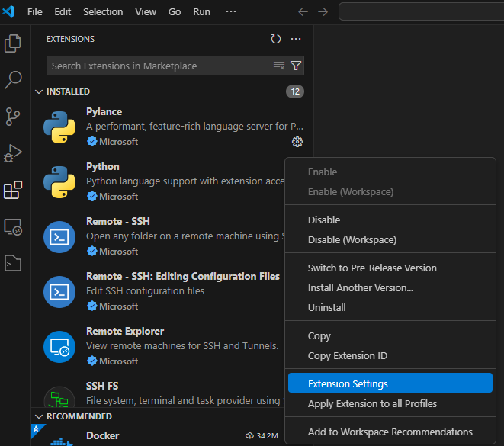
Task: Open the Python extension entry title
Action: click(x=103, y=166)
